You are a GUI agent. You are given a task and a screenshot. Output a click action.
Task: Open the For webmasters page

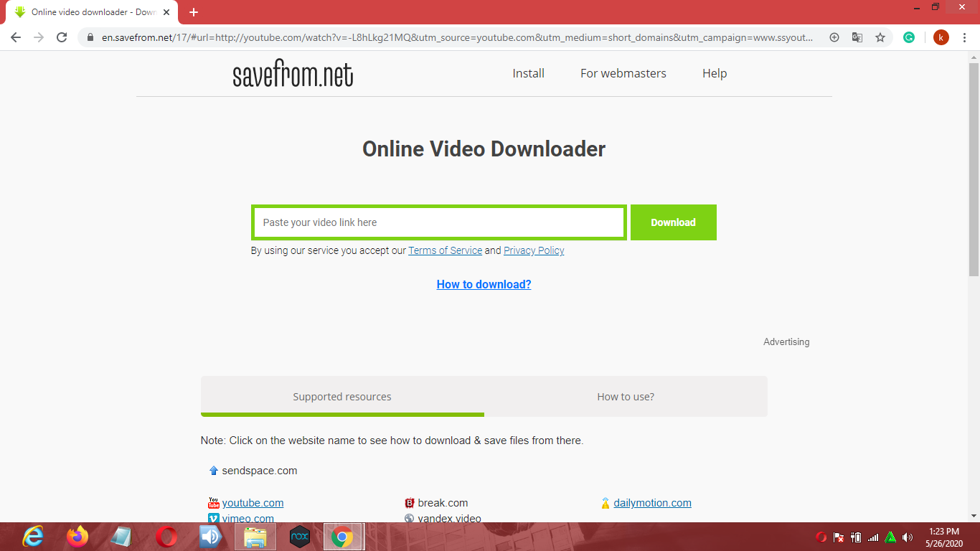[x=623, y=73]
